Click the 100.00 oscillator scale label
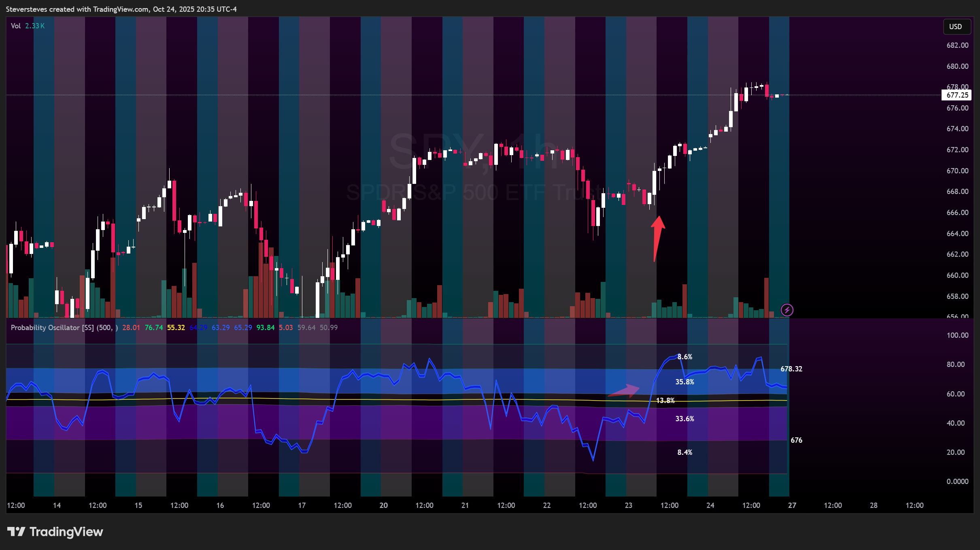 click(x=957, y=335)
